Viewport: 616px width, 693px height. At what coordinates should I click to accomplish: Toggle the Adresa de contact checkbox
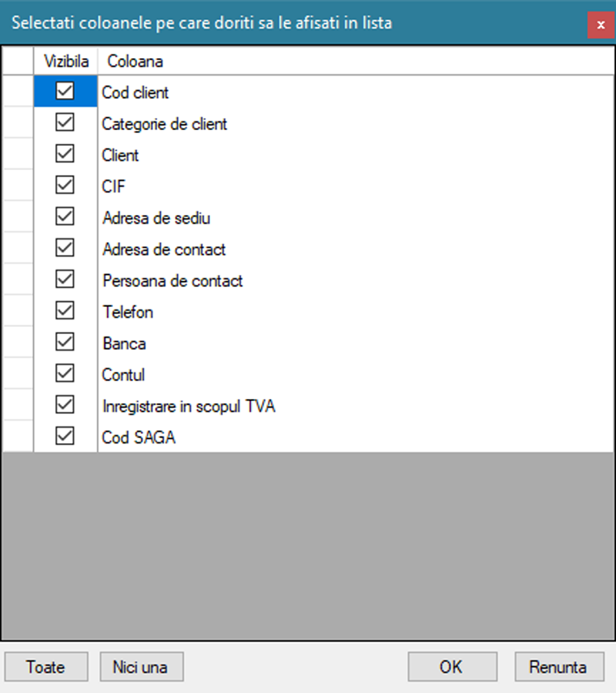65,248
